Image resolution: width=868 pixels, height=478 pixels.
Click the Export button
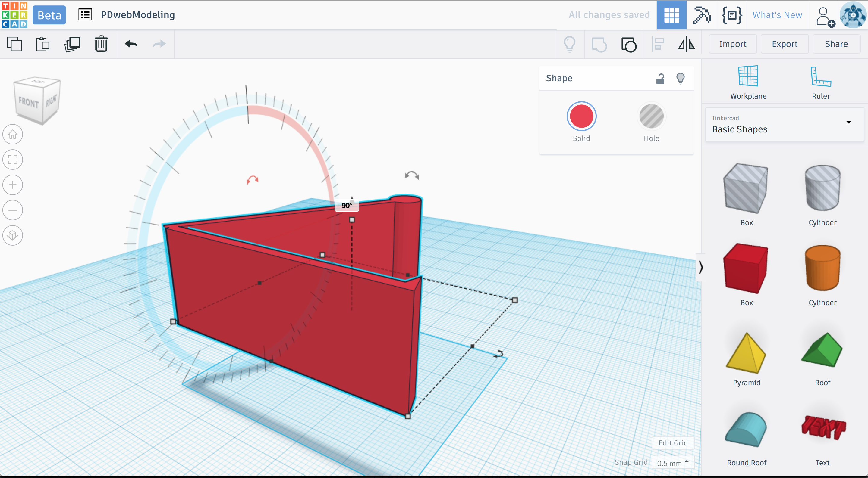point(785,44)
